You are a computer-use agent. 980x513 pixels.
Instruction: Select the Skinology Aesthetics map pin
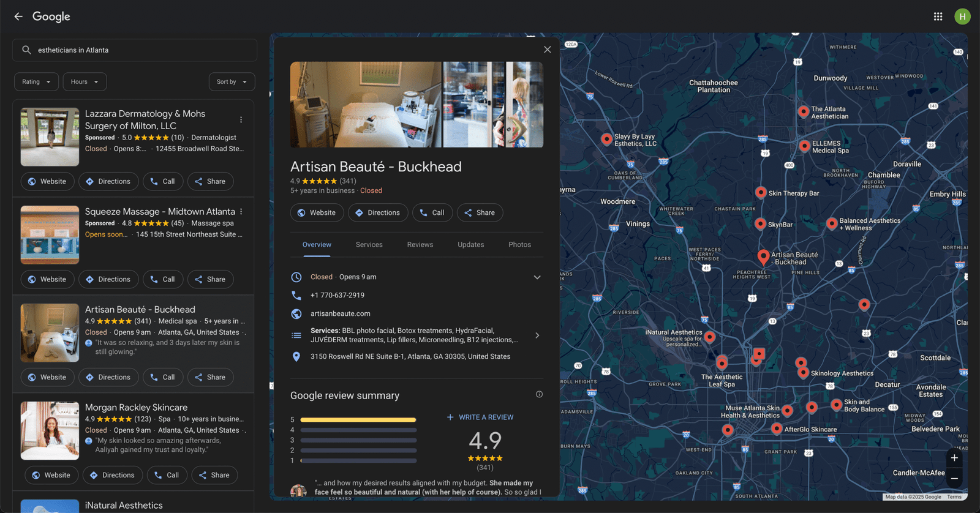[x=803, y=372]
